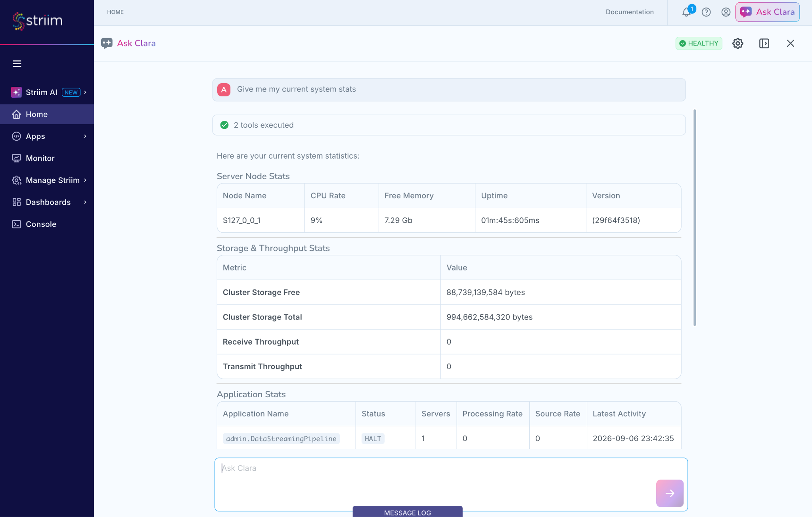Viewport: 812px width, 517px height.
Task: Click the 88,739,139,584 bytes value
Action: pyautogui.click(x=486, y=293)
